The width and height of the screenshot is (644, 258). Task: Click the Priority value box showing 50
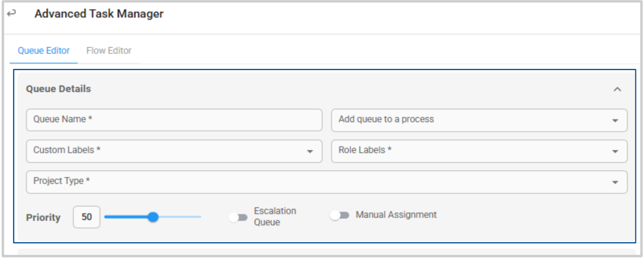[87, 217]
